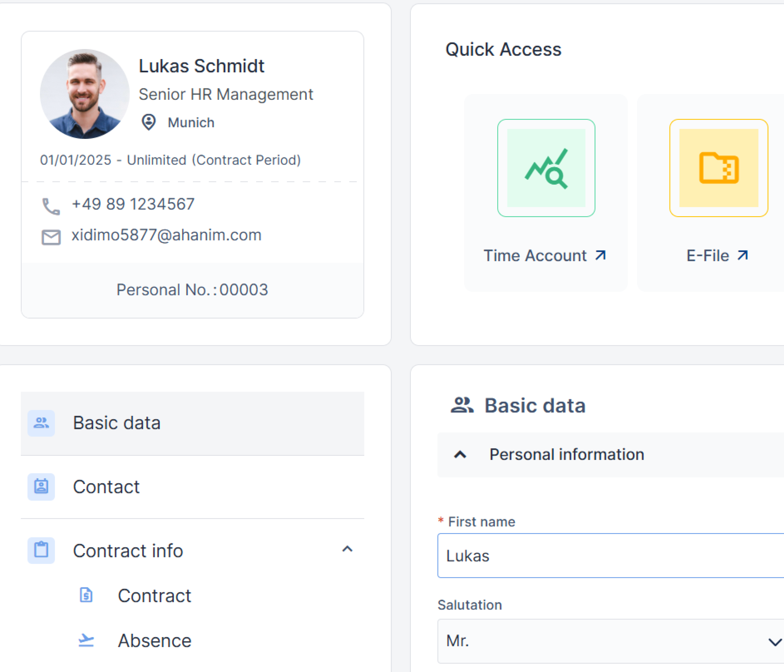Select the Absence entry under Contract info
Viewport: 784px width, 672px height.
[x=154, y=640]
